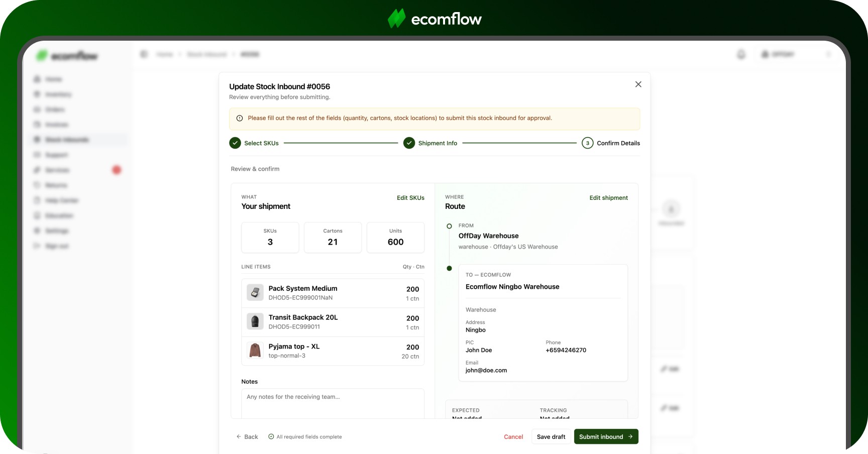Viewport: 868px width, 454px height.
Task: Click the step 3 circle icon
Action: pos(587,143)
